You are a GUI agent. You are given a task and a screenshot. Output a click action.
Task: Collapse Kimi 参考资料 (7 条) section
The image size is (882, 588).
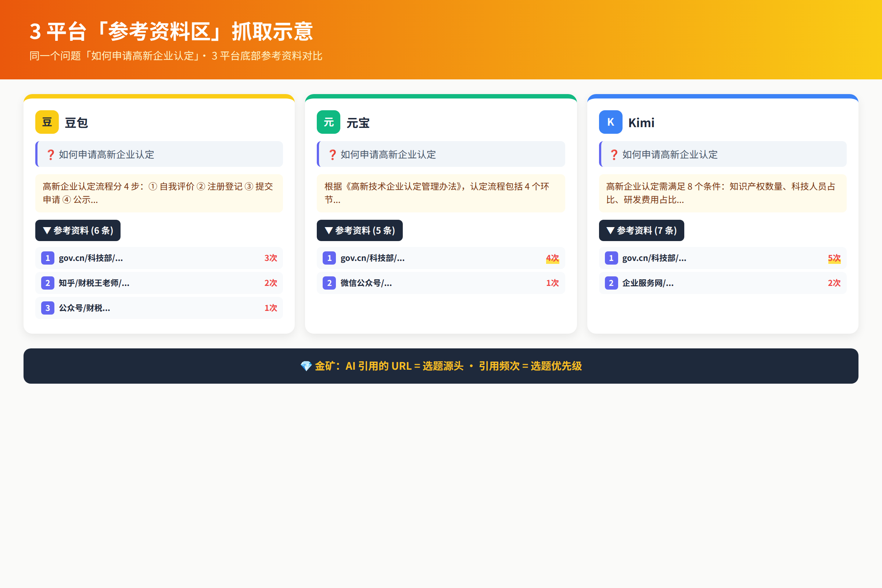[x=642, y=230]
